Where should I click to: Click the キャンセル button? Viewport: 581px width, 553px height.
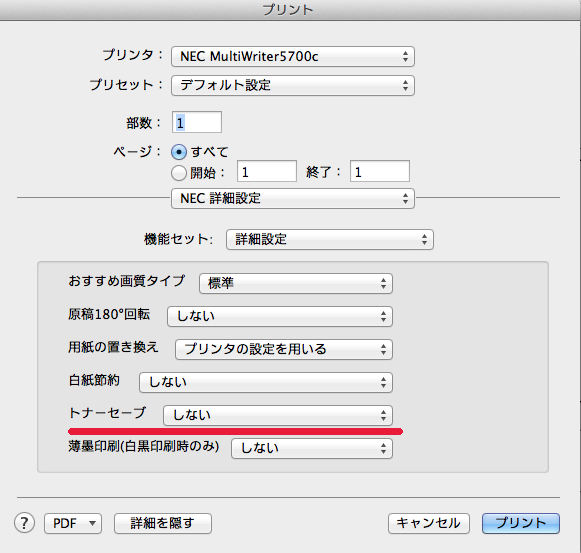tap(429, 523)
